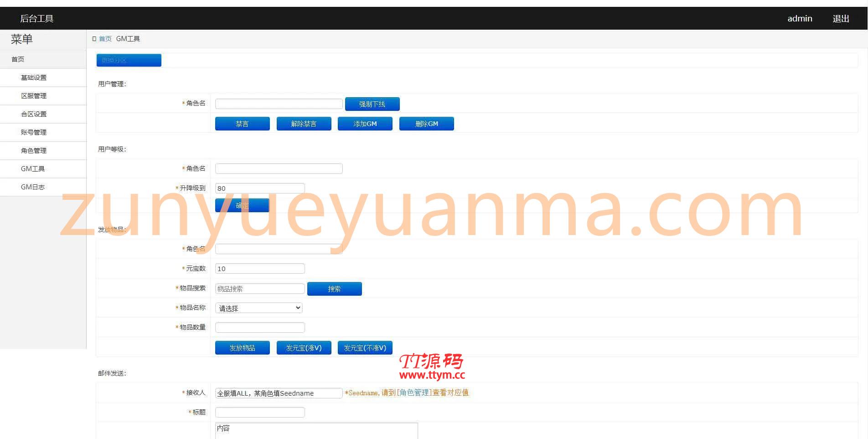Click the GM工具 breadcrumb text
The height and width of the screenshot is (439, 868).
click(128, 39)
